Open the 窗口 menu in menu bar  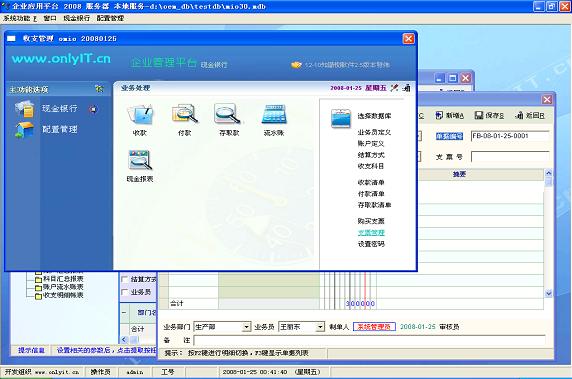50,18
